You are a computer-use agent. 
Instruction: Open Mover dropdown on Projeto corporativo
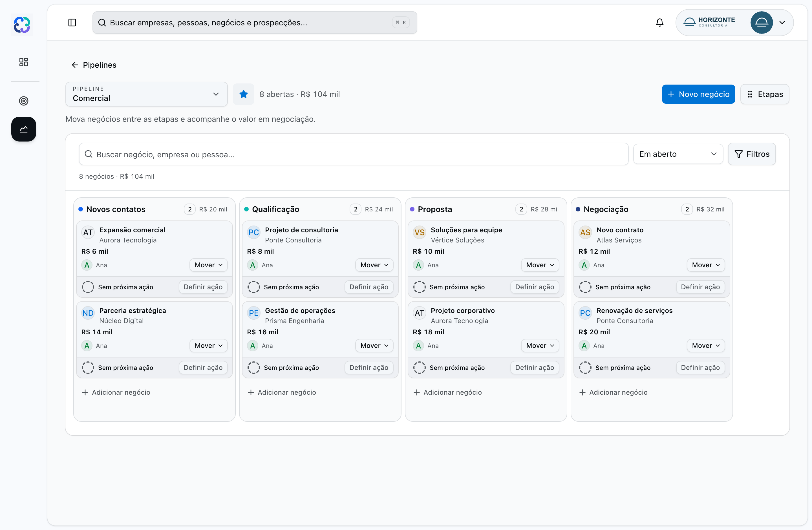pos(540,346)
